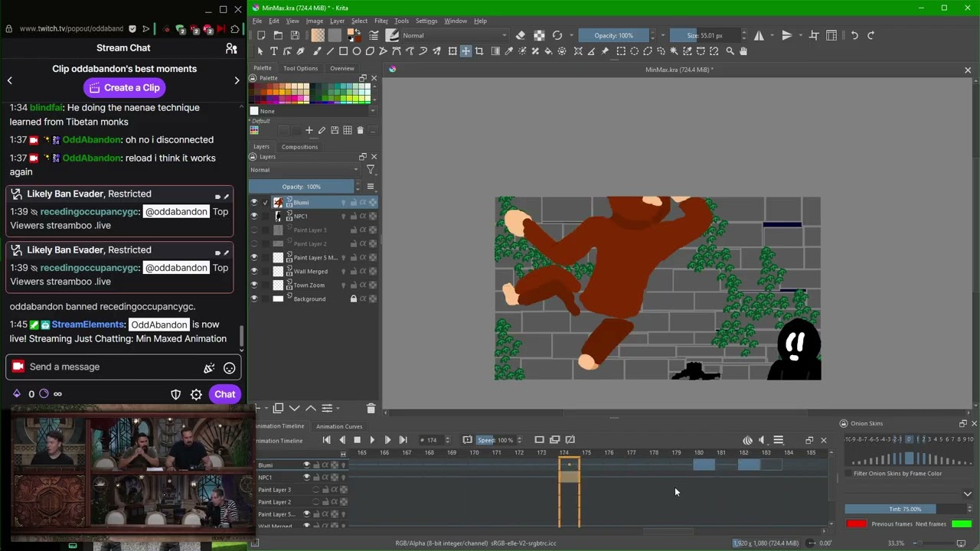Open layer blending mode Normal dropdown

point(304,170)
